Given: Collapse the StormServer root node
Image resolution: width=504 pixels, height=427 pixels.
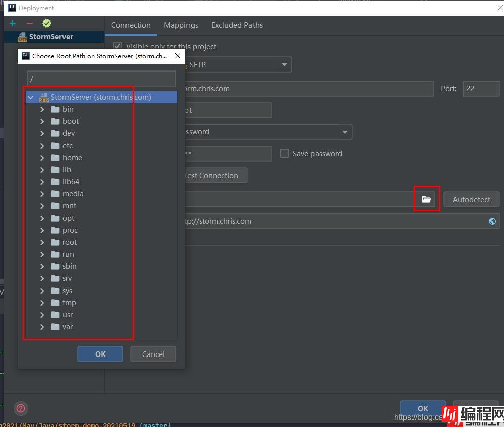Looking at the screenshot, I should [31, 97].
